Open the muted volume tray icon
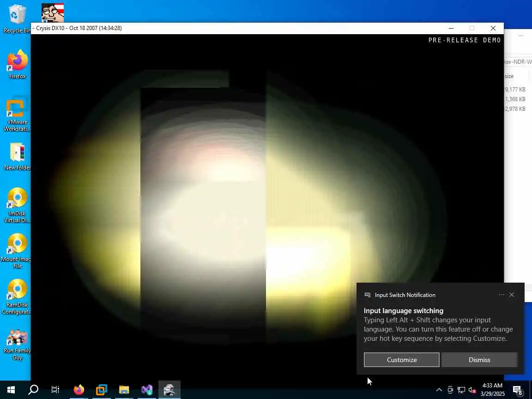Image resolution: width=532 pixels, height=399 pixels. (x=472, y=390)
